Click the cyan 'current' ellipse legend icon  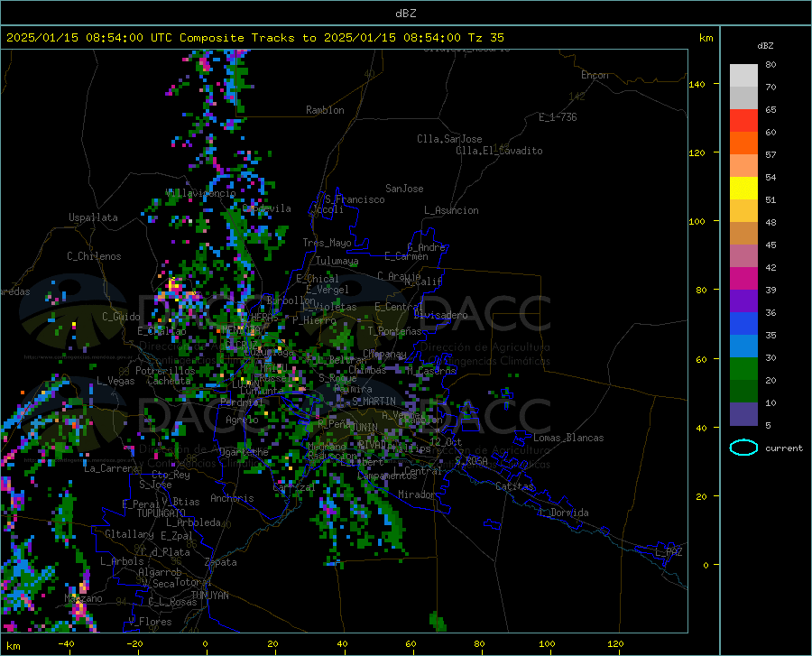(x=743, y=448)
